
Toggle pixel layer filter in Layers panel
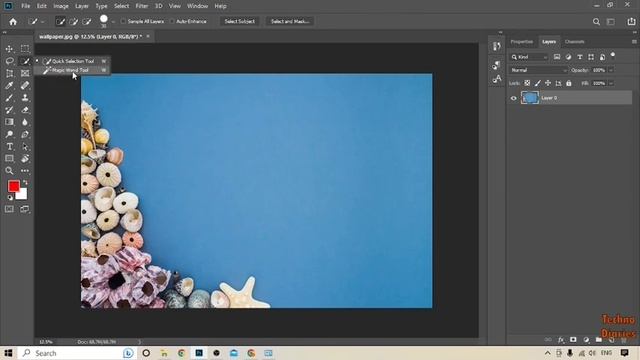point(557,57)
